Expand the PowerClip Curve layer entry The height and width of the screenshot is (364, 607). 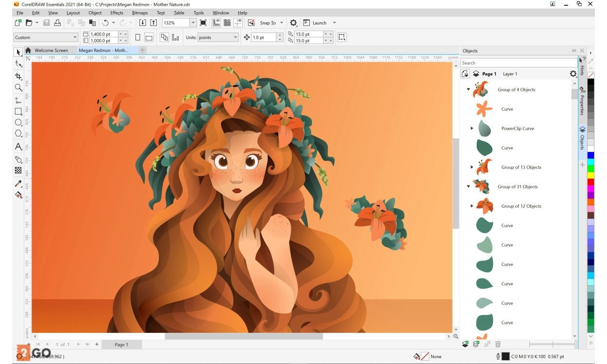coord(472,128)
